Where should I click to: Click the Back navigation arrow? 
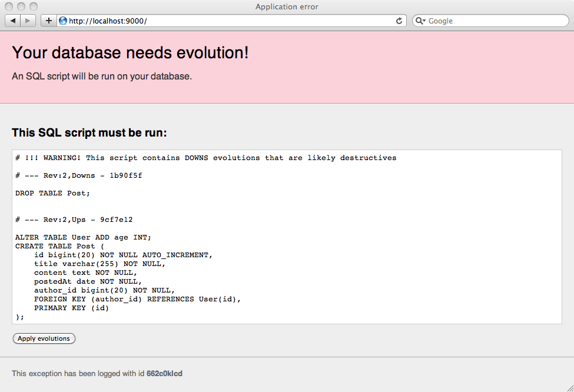coord(13,21)
